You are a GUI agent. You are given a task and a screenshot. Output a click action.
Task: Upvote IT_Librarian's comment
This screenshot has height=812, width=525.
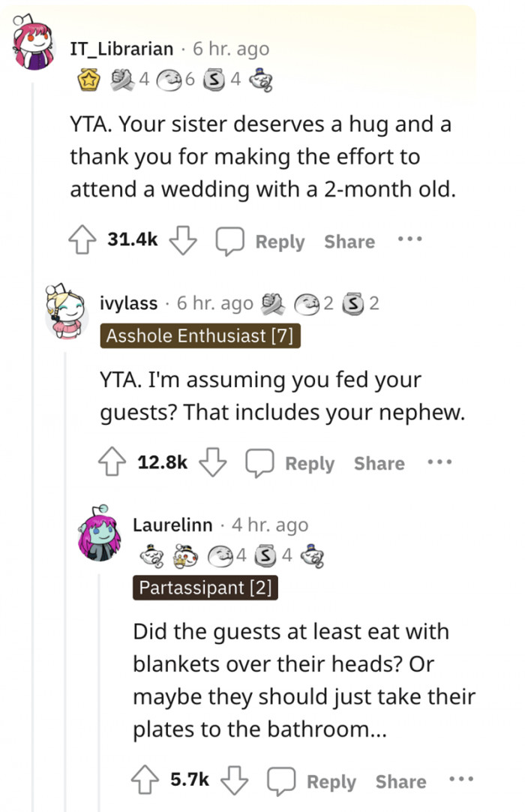tap(82, 240)
